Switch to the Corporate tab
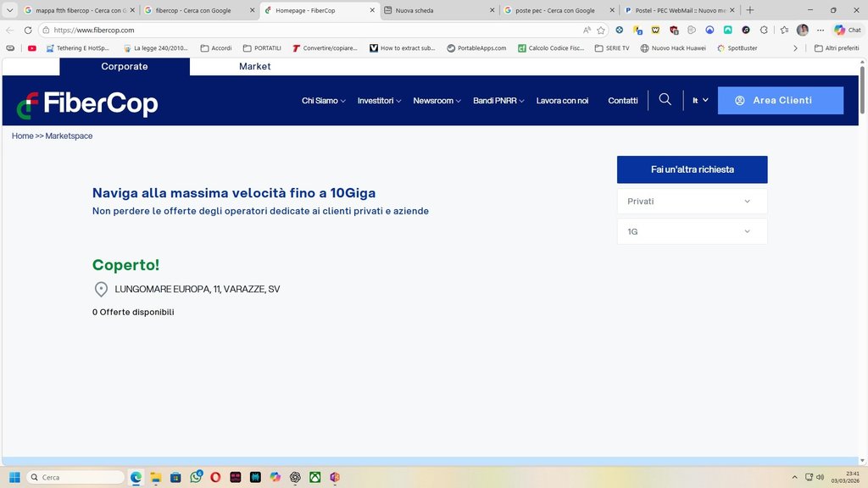Image resolution: width=868 pixels, height=488 pixels. 125,66
